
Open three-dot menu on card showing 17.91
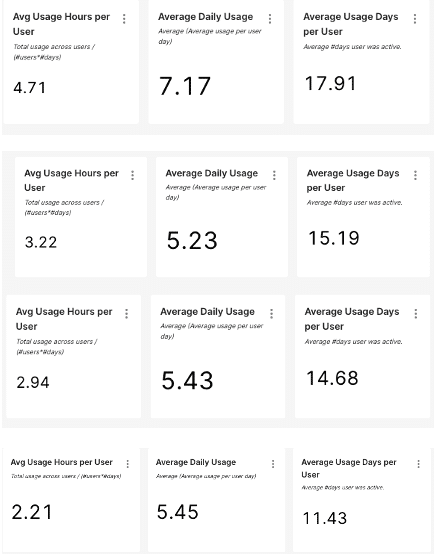415,19
